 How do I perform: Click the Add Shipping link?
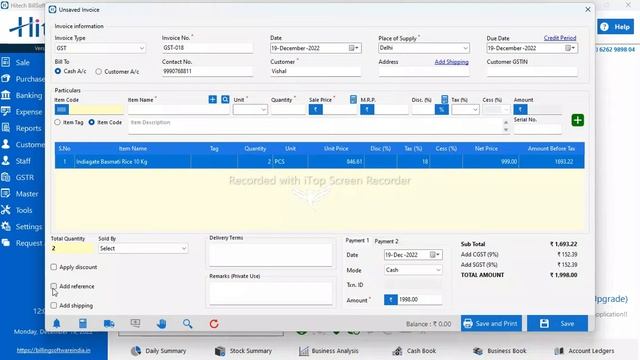451,62
